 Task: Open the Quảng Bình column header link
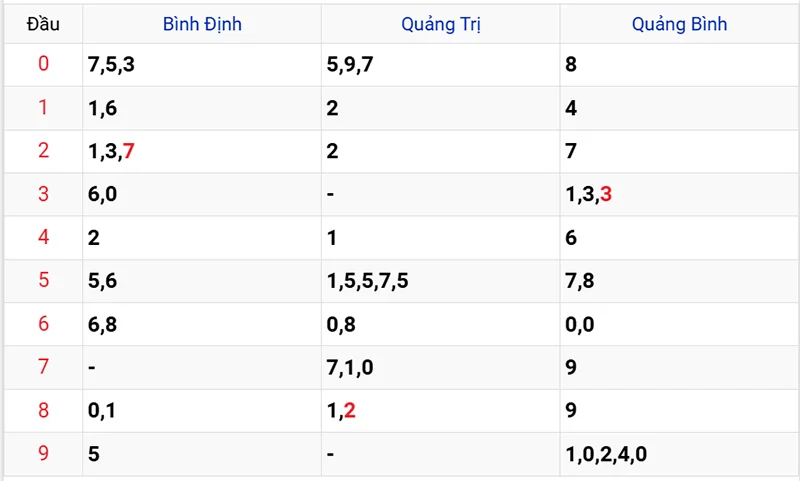(x=679, y=24)
